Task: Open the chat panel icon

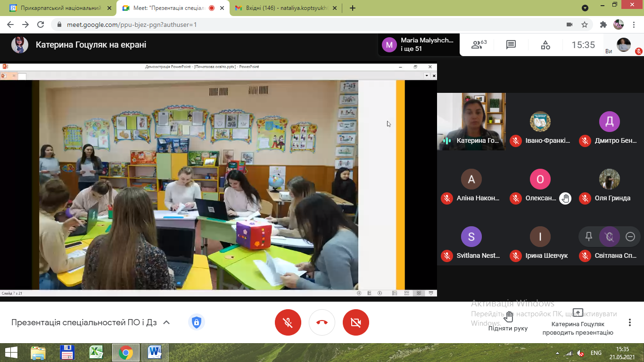Action: [x=511, y=45]
